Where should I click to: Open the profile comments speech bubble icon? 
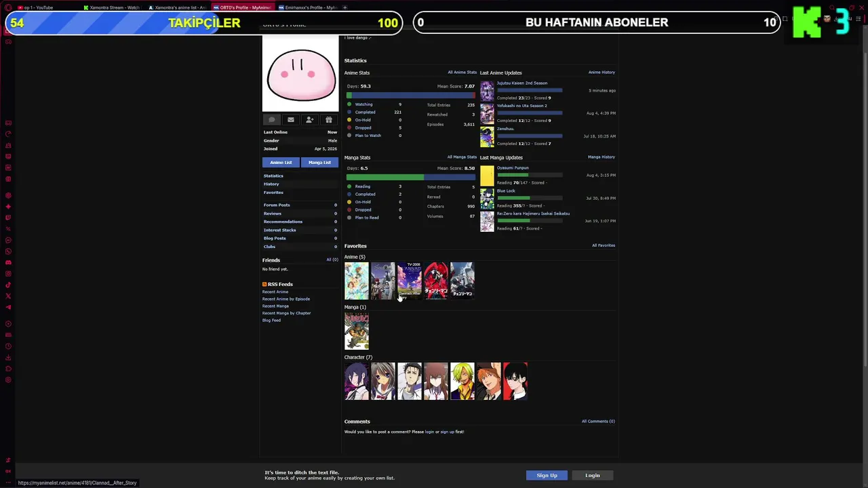click(272, 120)
